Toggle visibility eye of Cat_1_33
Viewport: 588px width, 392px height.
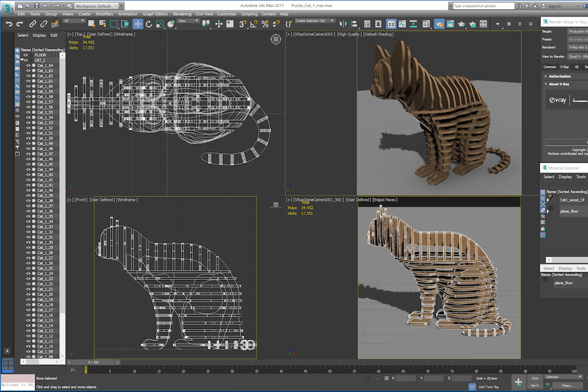(28, 226)
